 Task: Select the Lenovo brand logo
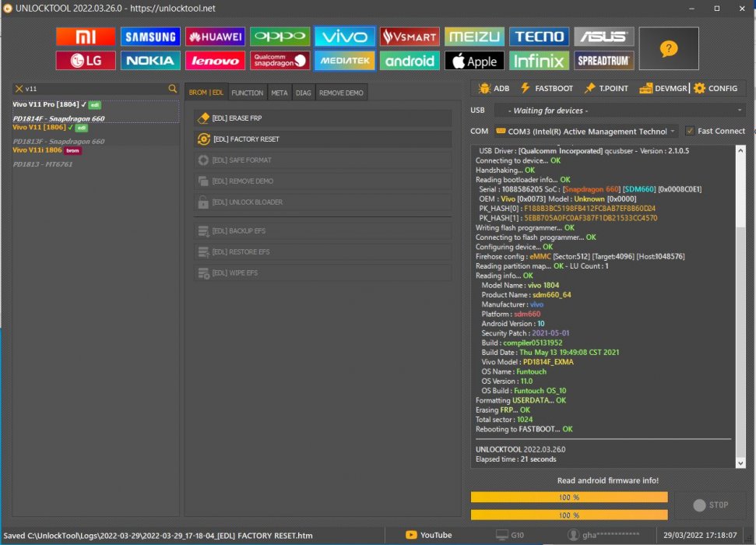pyautogui.click(x=215, y=61)
